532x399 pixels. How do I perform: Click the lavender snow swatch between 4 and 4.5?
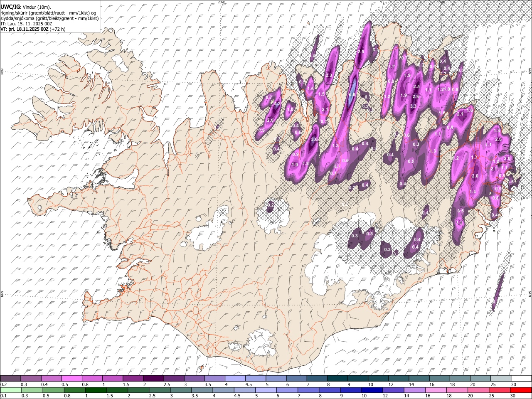pyautogui.click(x=235, y=379)
